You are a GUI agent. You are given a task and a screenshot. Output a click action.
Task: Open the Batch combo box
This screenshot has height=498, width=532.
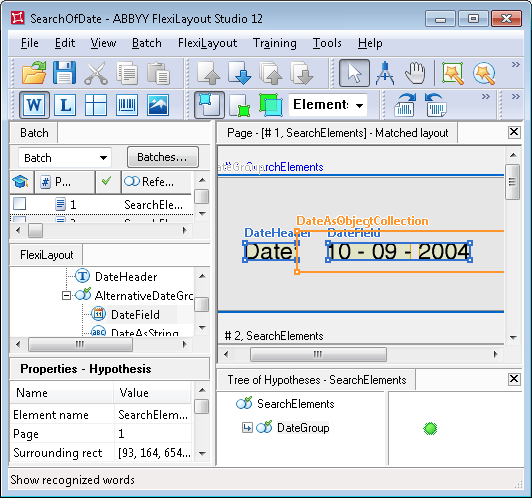[x=65, y=157]
